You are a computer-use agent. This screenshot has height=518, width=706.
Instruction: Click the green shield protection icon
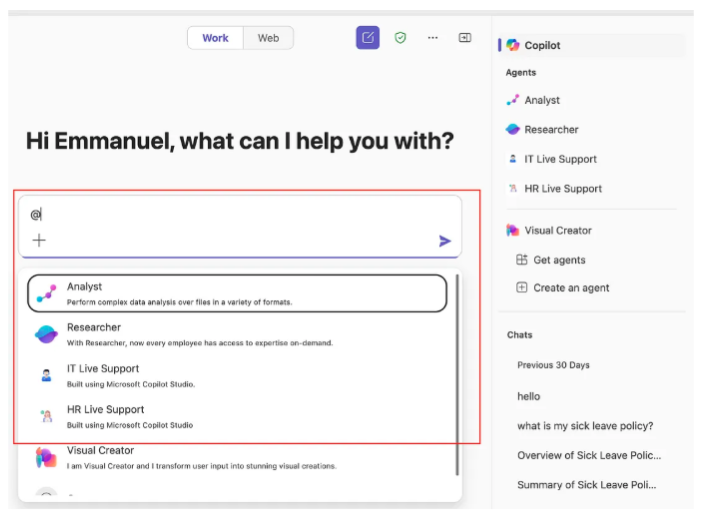point(400,38)
